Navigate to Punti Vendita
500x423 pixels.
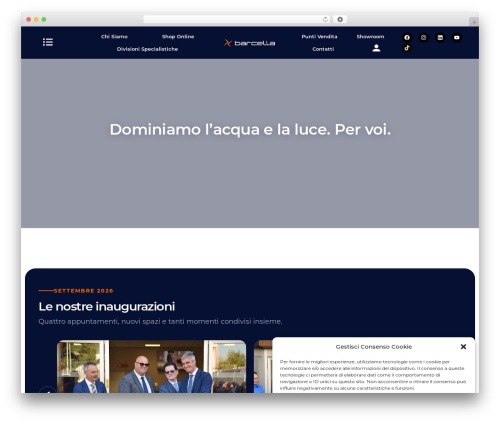pos(319,37)
